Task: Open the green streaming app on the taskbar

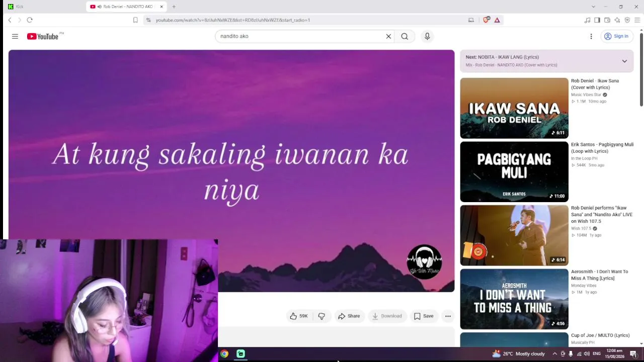Action: pos(240,354)
